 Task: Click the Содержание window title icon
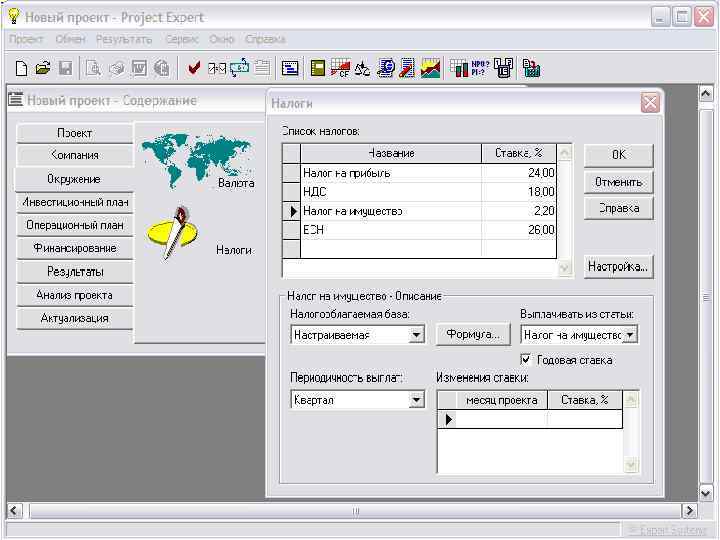(x=15, y=99)
